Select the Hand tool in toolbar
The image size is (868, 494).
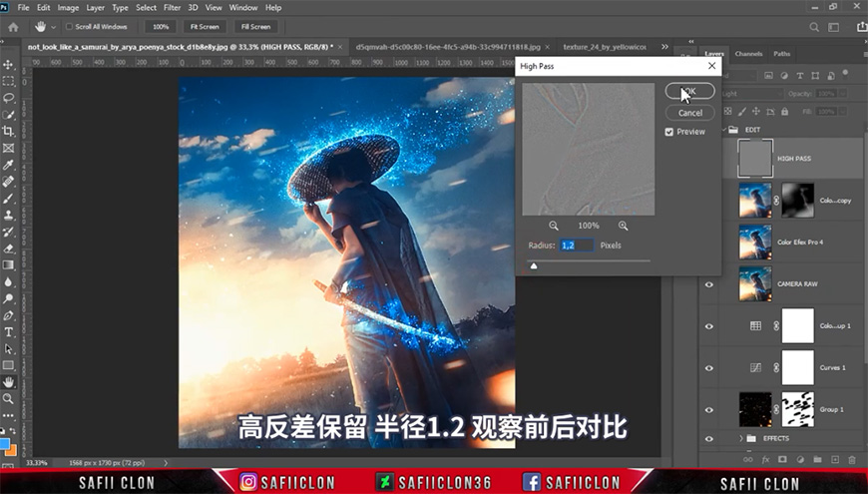tap(8, 382)
